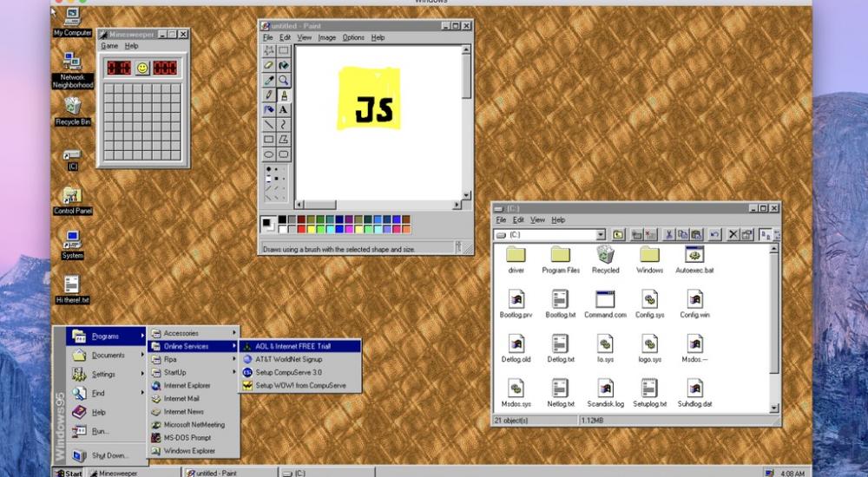Pick the yellow color swatch in Paint palette

point(310,230)
